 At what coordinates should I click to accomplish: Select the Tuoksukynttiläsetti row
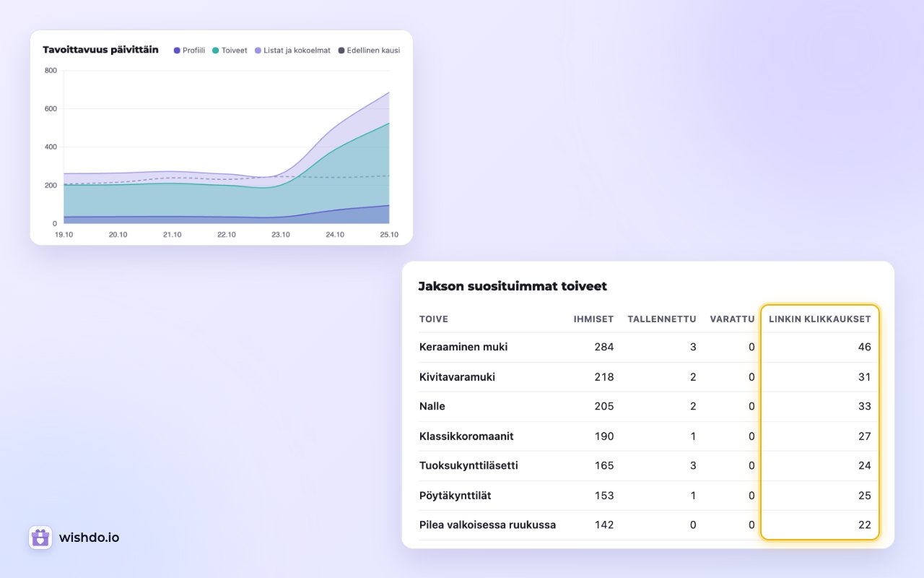pyautogui.click(x=648, y=465)
